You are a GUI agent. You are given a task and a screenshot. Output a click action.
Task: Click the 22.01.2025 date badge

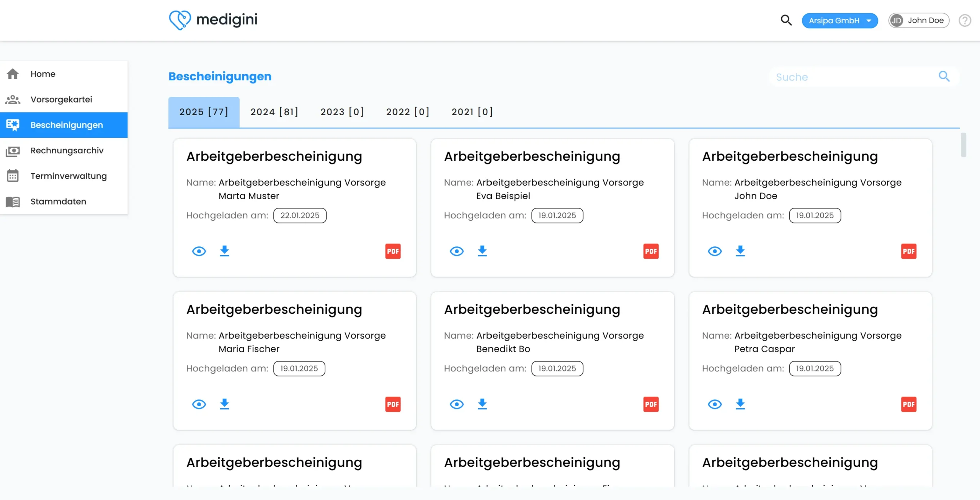[x=300, y=215]
